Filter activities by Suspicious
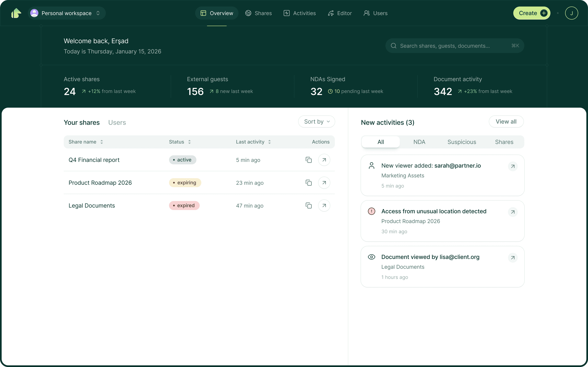This screenshot has width=588, height=367. tap(461, 142)
